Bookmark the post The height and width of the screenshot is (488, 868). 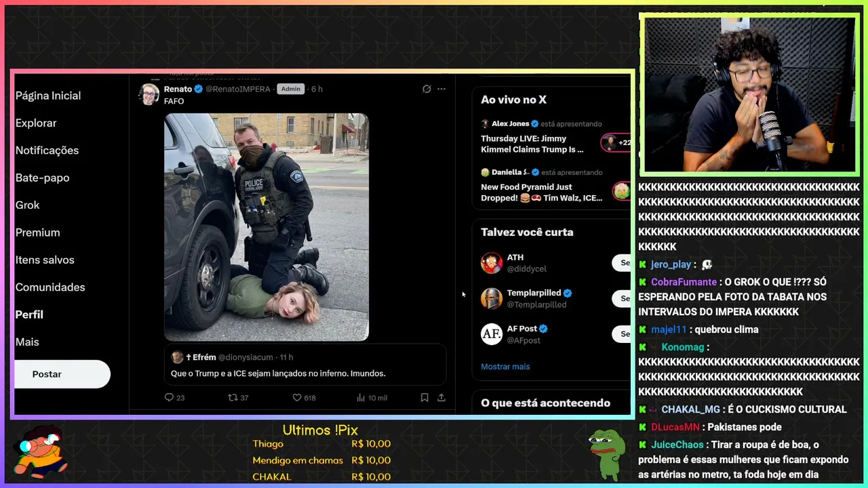(x=425, y=398)
